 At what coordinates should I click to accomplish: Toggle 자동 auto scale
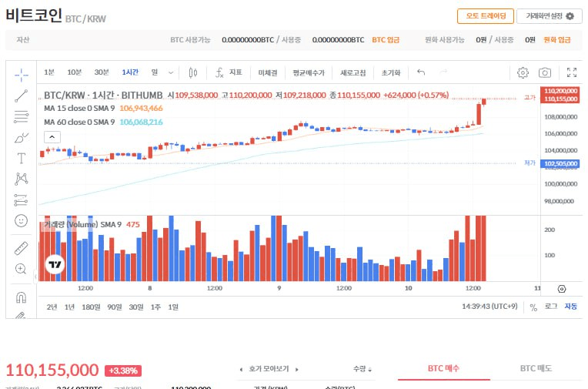pyautogui.click(x=571, y=307)
